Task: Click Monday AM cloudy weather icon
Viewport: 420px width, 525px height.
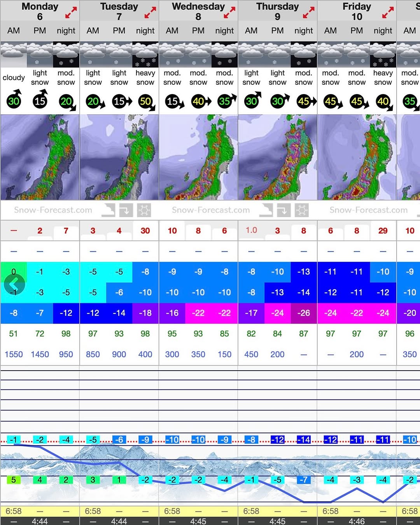Action: click(x=14, y=54)
